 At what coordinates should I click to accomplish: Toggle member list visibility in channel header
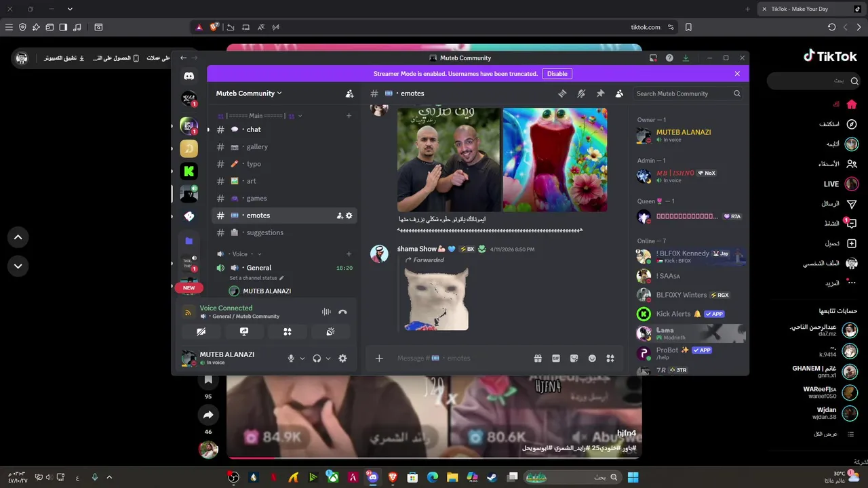[x=619, y=94]
